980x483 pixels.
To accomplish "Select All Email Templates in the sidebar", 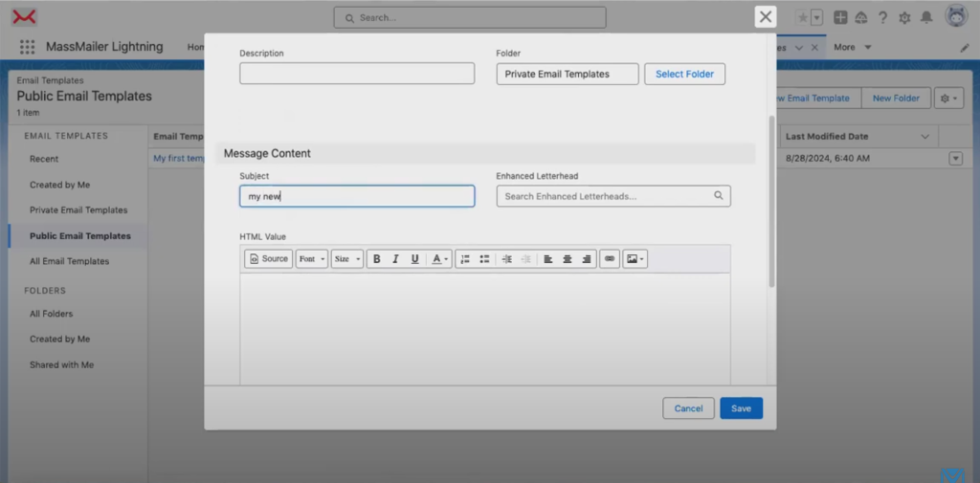I will click(69, 261).
